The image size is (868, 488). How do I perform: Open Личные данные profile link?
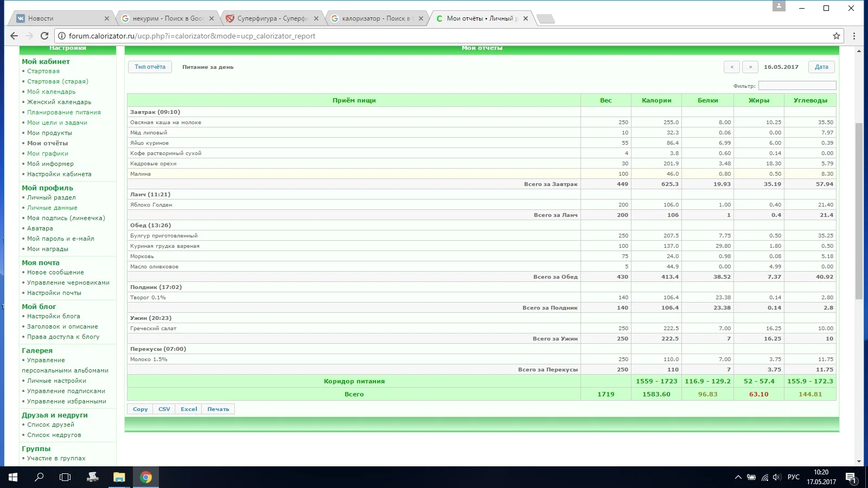coord(52,208)
